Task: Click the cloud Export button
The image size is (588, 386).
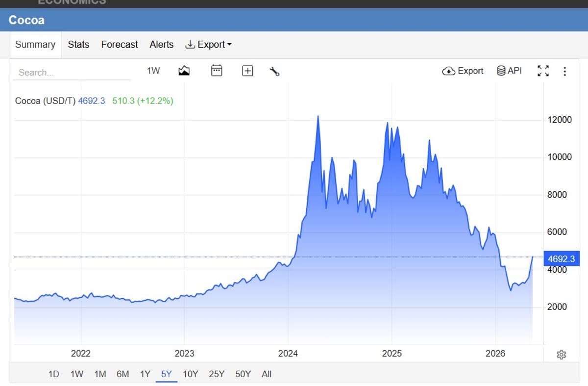Action: coord(463,71)
